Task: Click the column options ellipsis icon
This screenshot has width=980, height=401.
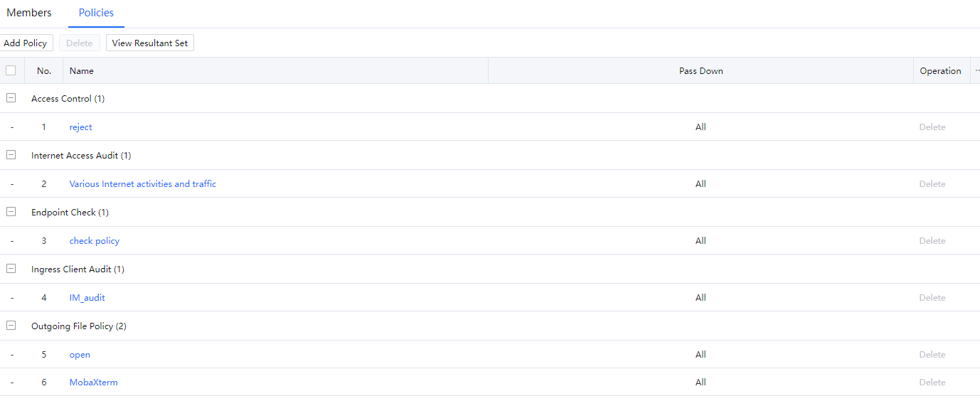Action: [976, 70]
